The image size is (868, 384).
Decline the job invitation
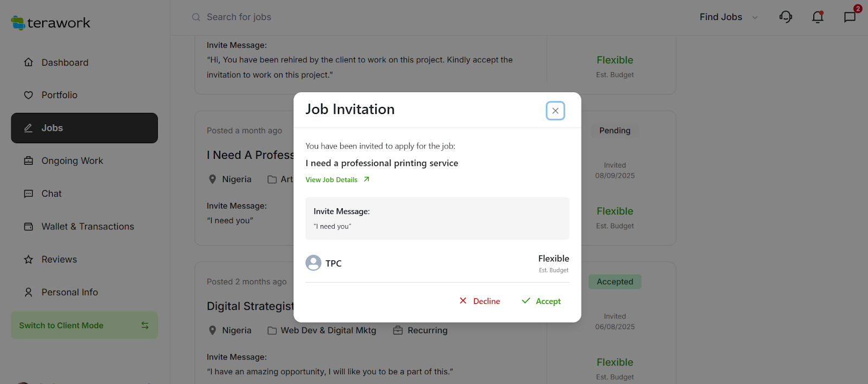(x=480, y=301)
